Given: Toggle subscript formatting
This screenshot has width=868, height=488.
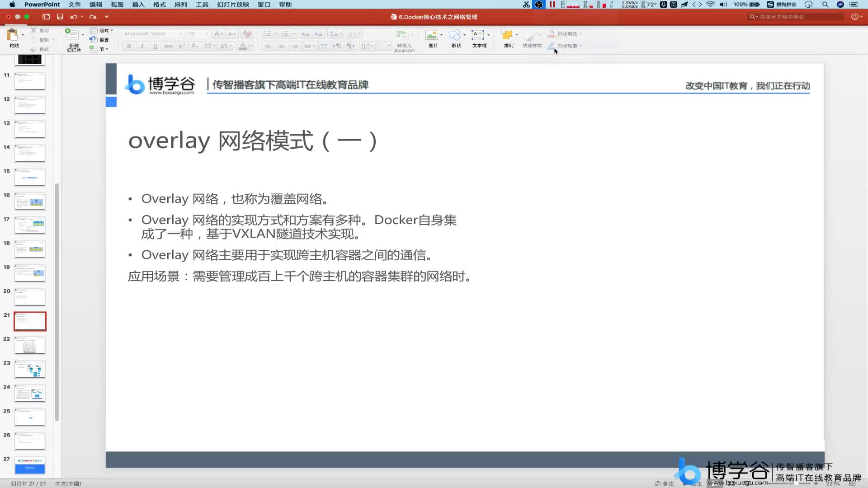Looking at the screenshot, I should (x=195, y=46).
